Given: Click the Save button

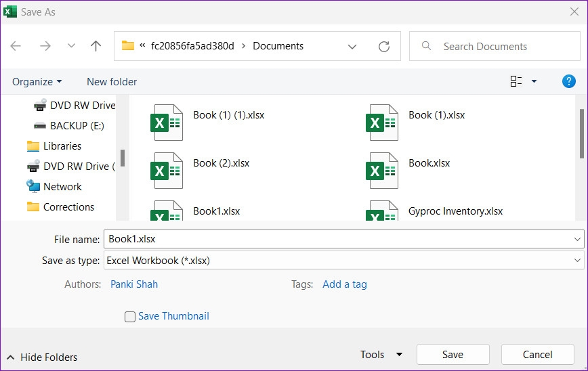Looking at the screenshot, I should (453, 355).
